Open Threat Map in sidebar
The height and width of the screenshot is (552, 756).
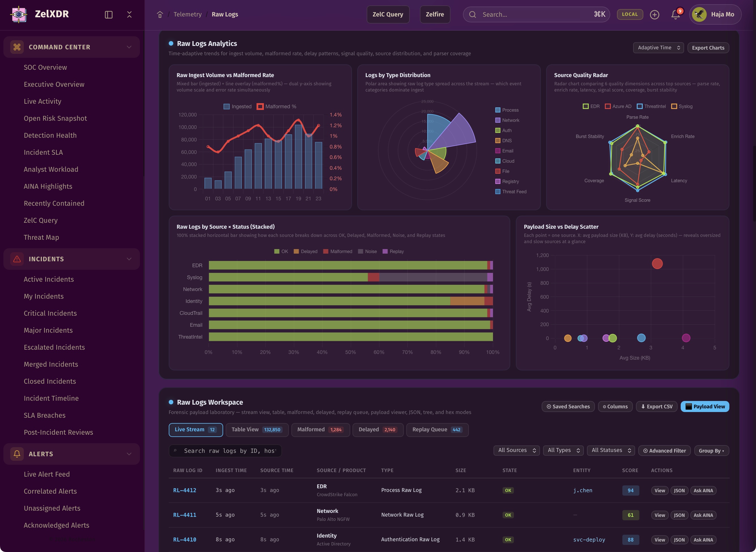(41, 237)
